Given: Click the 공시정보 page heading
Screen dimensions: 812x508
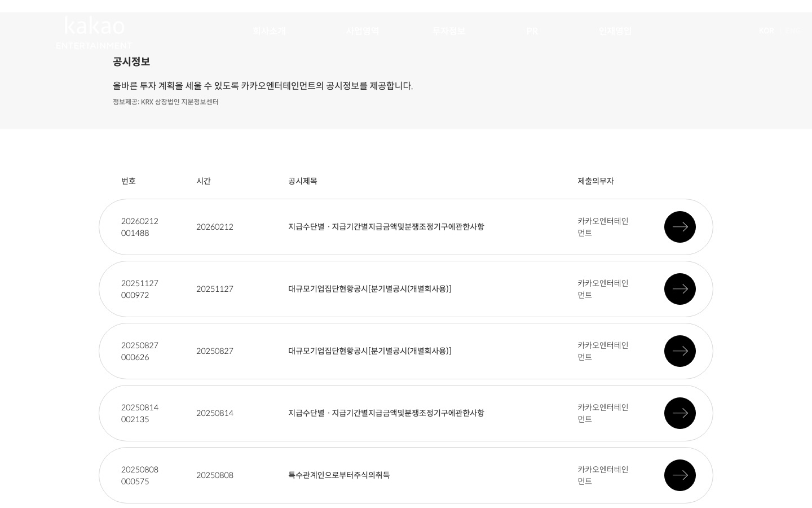Looking at the screenshot, I should 131,62.
